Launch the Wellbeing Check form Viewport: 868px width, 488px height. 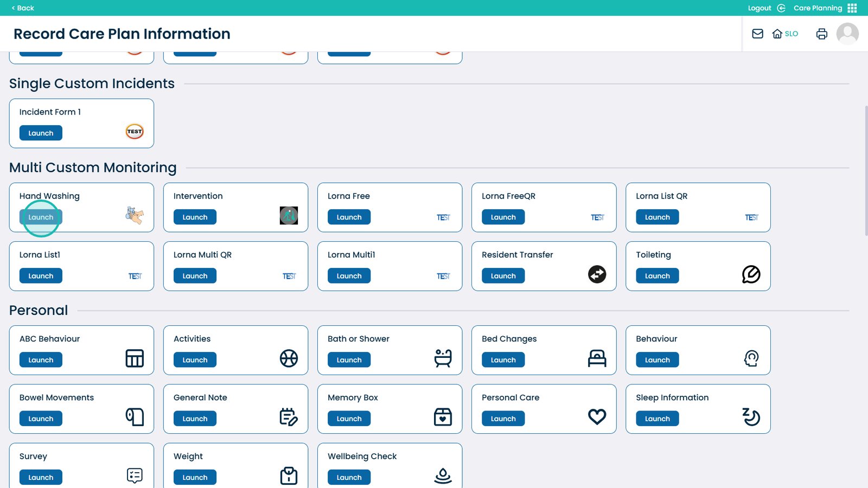pos(349,478)
